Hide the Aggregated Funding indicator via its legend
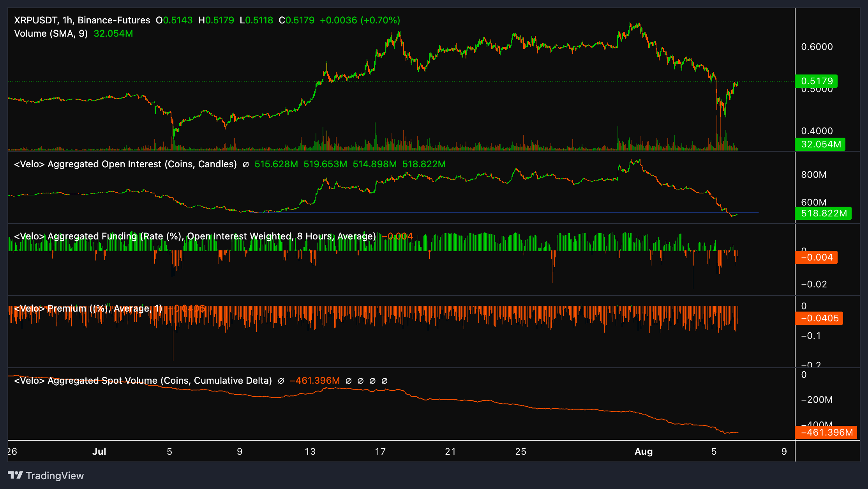Viewport: 868px width, 489px height. (195, 236)
